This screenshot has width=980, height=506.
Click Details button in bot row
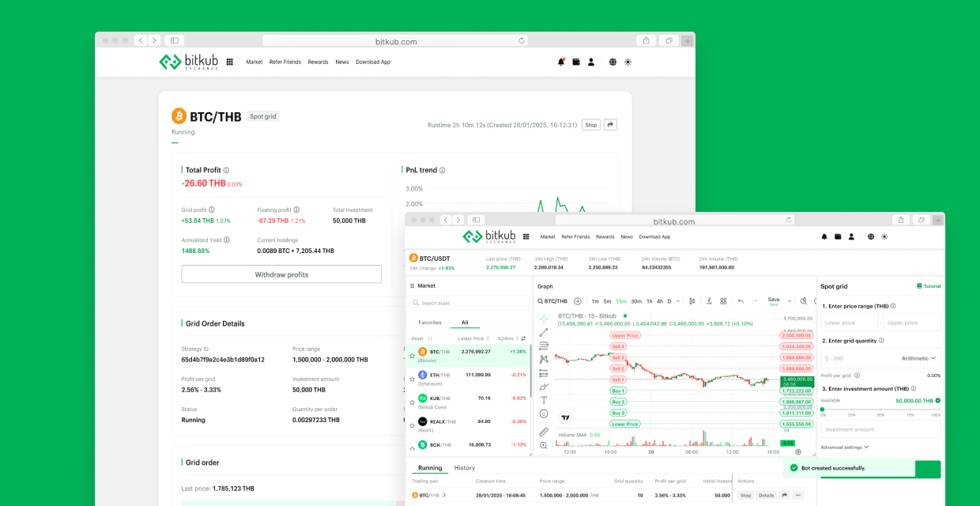[x=766, y=495]
